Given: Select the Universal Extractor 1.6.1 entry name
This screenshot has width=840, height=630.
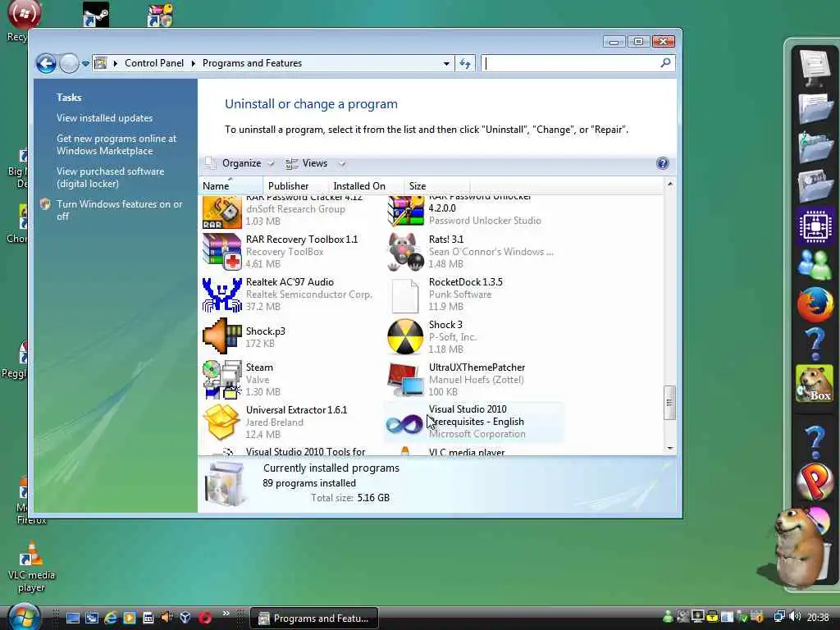Looking at the screenshot, I should [x=296, y=410].
